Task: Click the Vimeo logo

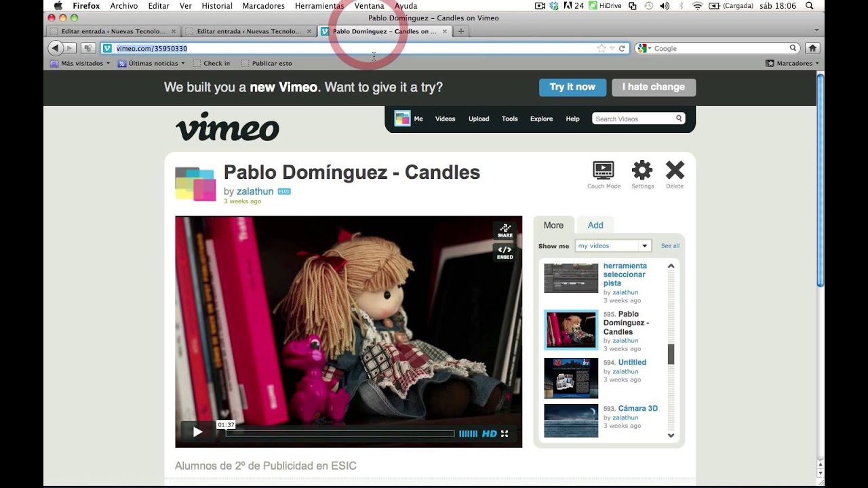Action: [x=228, y=127]
